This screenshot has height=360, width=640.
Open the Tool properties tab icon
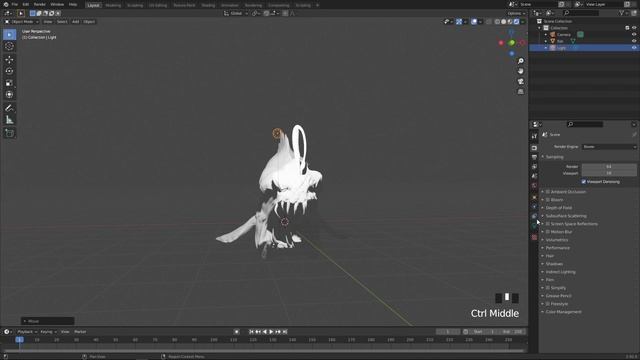(x=534, y=136)
